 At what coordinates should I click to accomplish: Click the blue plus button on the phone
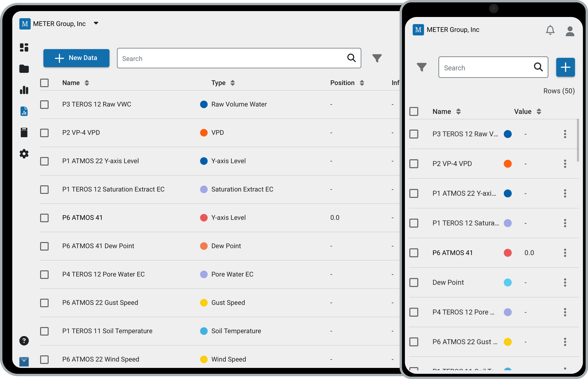pos(565,67)
